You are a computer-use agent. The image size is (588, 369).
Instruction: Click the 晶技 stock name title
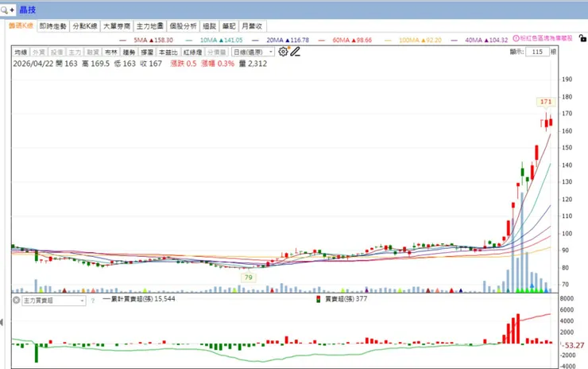coord(27,10)
